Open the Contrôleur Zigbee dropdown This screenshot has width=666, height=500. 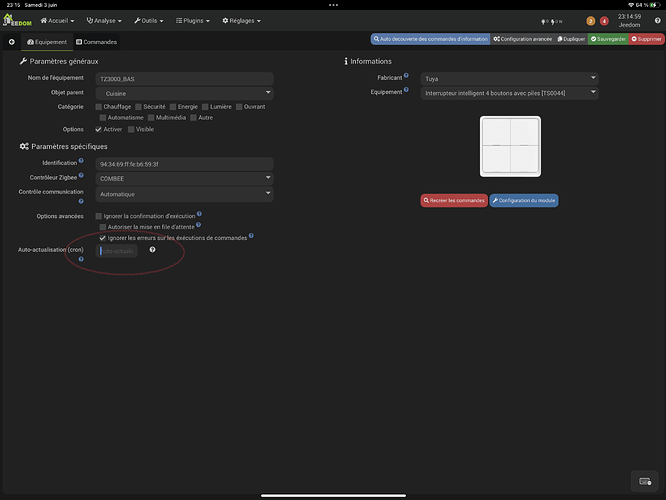[184, 178]
